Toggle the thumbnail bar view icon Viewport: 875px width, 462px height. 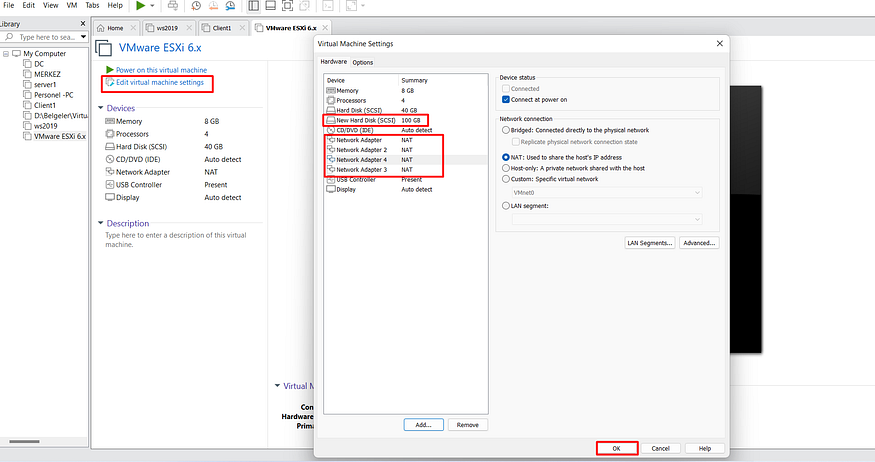[271, 6]
